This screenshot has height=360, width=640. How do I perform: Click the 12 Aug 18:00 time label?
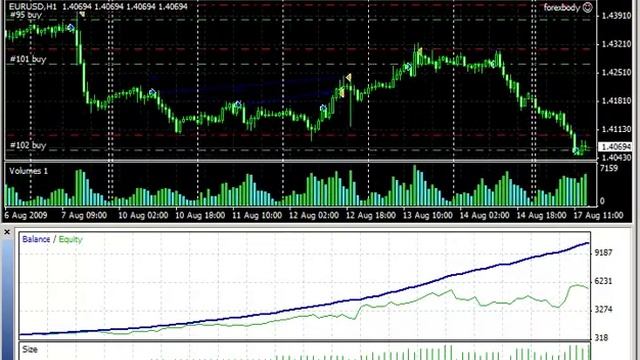[371, 215]
